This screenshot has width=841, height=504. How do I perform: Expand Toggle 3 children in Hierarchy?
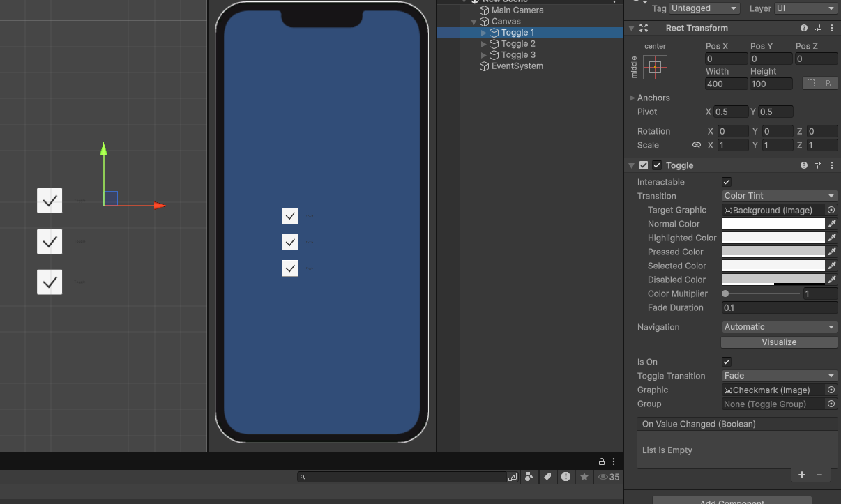(484, 55)
